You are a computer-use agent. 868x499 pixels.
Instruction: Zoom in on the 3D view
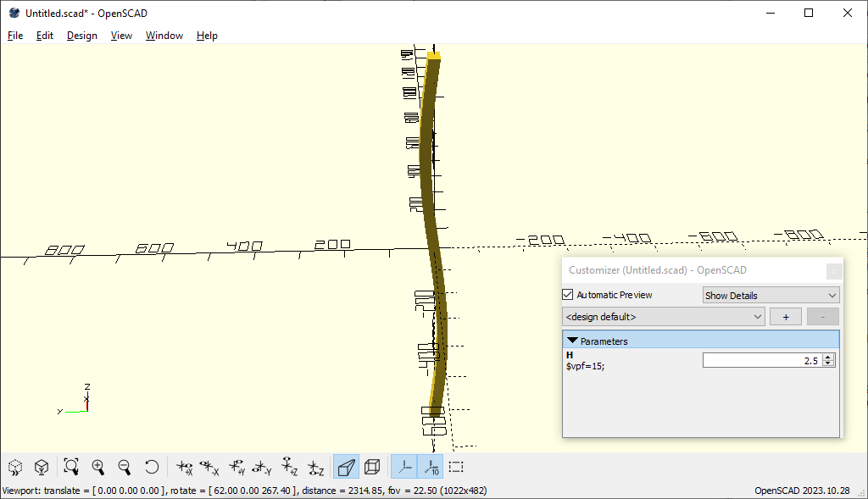(x=98, y=467)
